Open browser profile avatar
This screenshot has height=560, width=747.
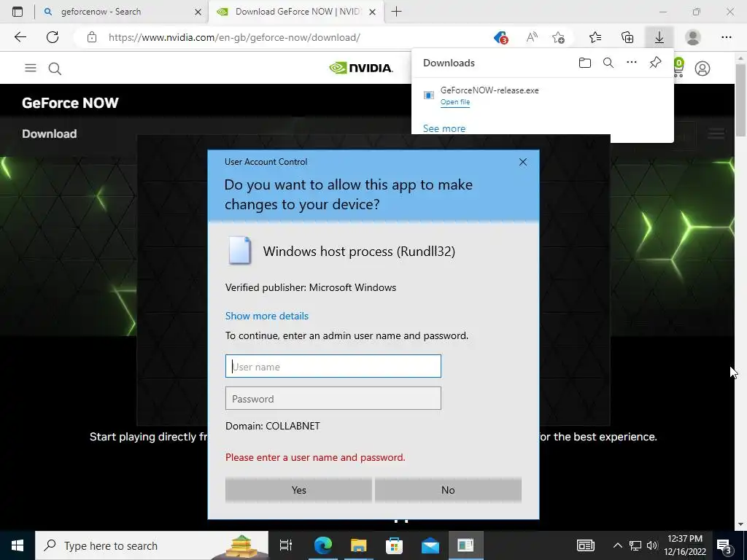coord(693,37)
